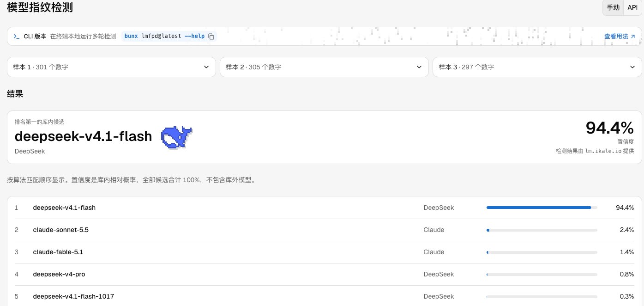
Task: Click the claude-sonnet-5.5 confidence bar
Action: (x=542, y=230)
